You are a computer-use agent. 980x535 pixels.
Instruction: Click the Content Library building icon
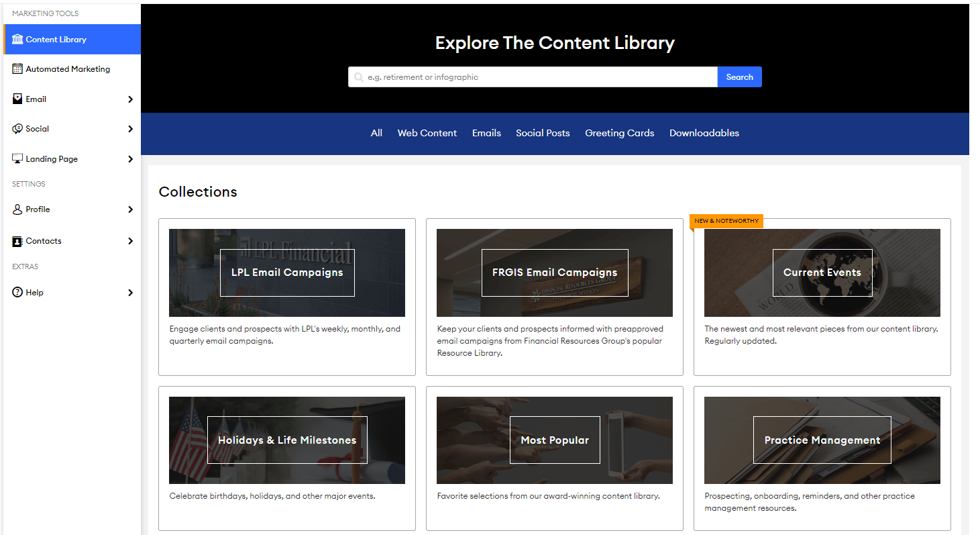point(17,40)
